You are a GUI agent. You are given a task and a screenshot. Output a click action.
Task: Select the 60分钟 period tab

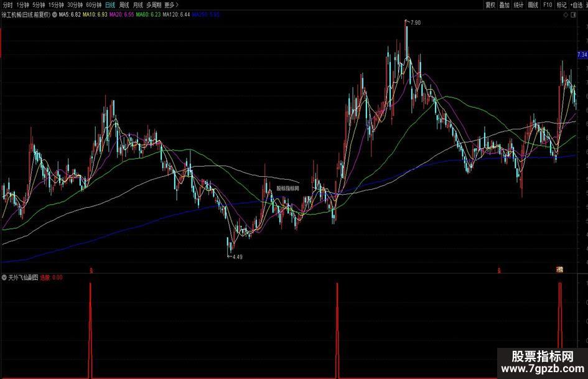click(x=94, y=5)
